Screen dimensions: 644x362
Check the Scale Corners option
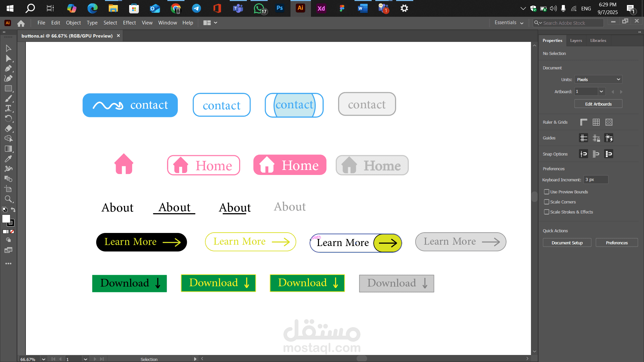547,202
